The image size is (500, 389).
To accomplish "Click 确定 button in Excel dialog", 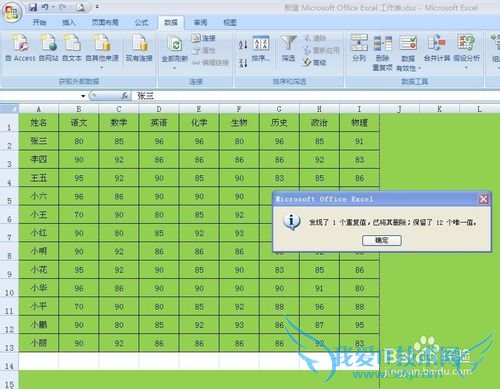I will (382, 240).
